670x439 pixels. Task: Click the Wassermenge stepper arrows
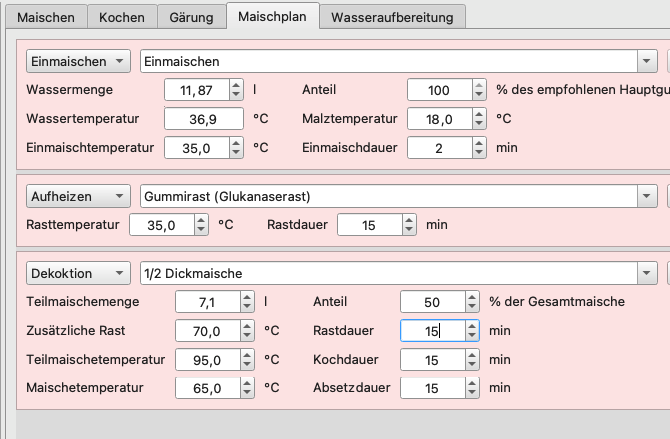[x=235, y=90]
